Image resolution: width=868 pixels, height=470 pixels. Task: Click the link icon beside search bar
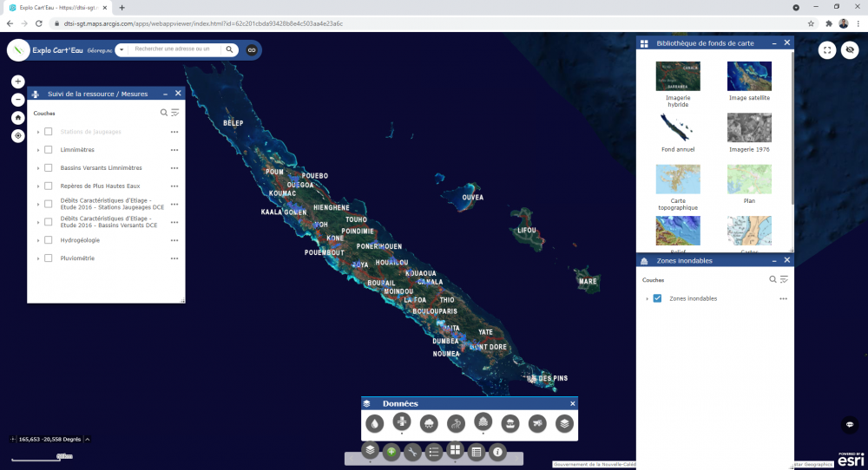tap(252, 49)
